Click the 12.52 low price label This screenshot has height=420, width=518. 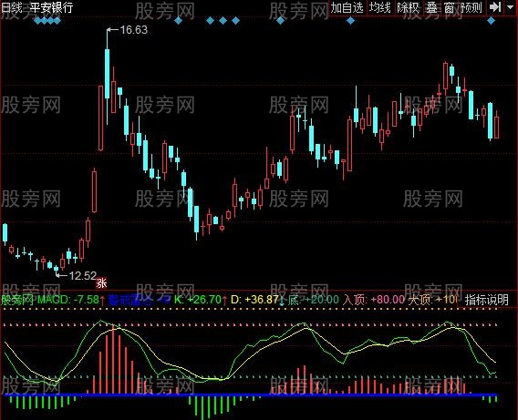[83, 275]
